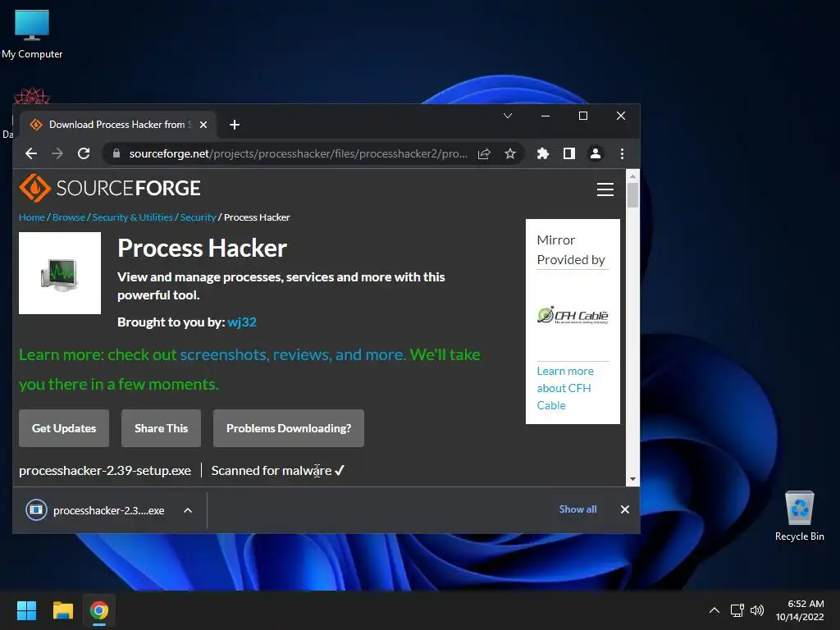Click the processhacker-2.39-setup.exe filename text
This screenshot has height=630, width=840.
tap(105, 470)
